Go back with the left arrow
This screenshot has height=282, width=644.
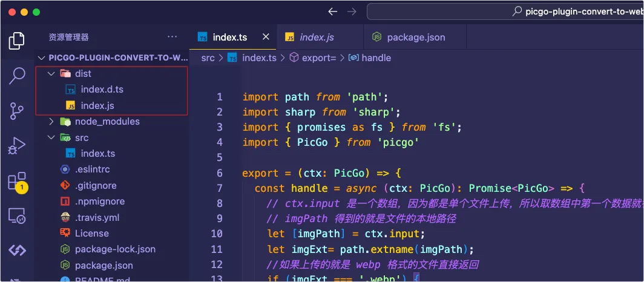click(x=332, y=12)
